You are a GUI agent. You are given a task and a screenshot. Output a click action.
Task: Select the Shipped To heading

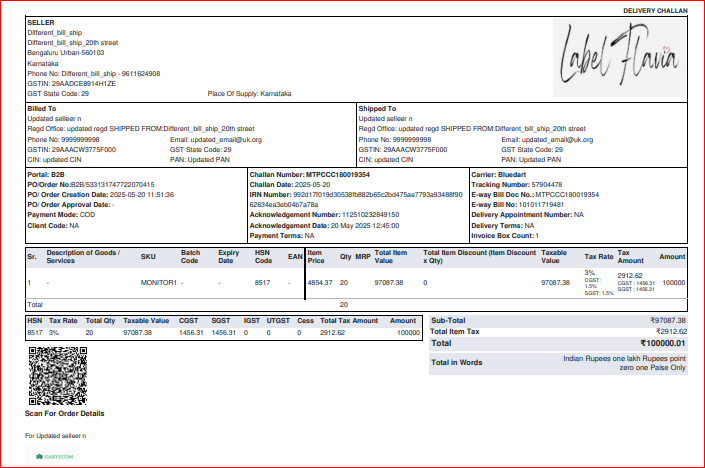pyautogui.click(x=377, y=108)
